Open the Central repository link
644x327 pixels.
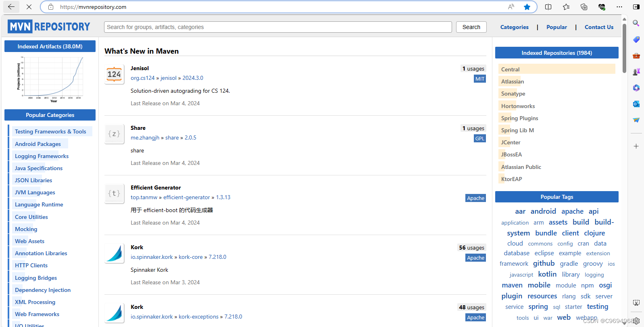tap(510, 69)
